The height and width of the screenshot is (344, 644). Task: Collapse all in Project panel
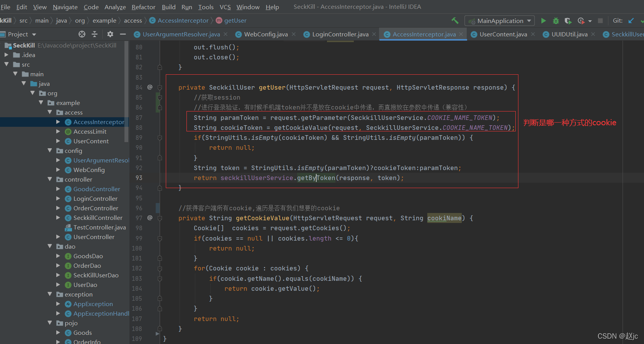click(95, 34)
